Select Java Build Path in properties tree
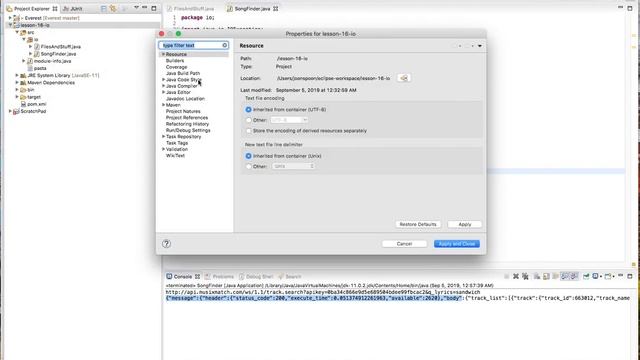 pyautogui.click(x=183, y=73)
